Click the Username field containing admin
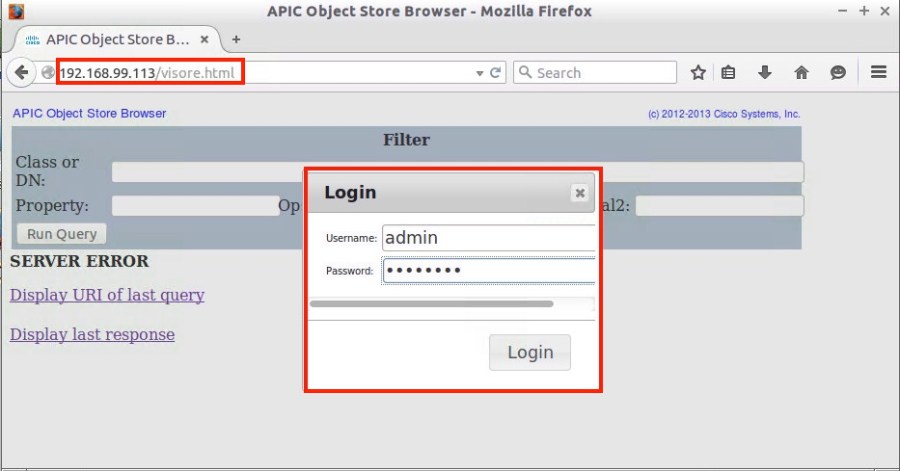This screenshot has width=900, height=471. coord(488,238)
